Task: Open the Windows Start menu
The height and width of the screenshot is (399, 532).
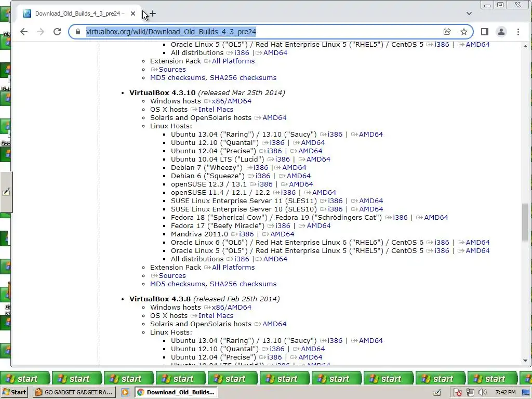Action: point(14,392)
